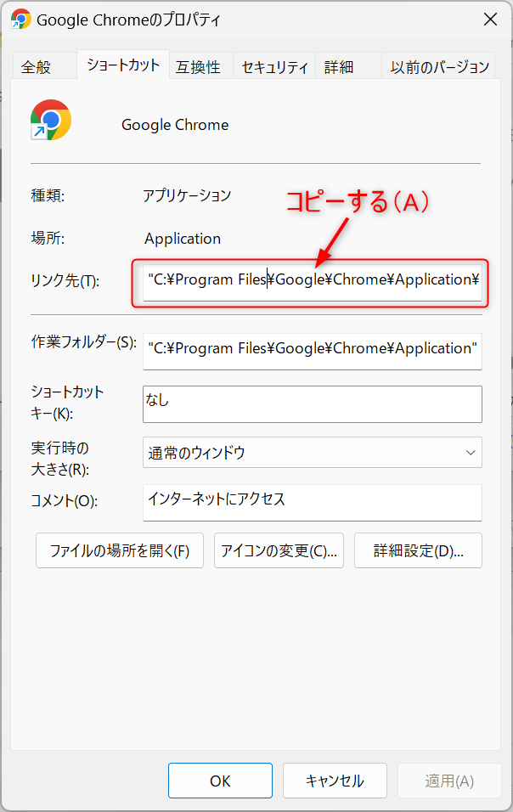Viewport: 513px width, 812px height.
Task: Open the セキュリティ tab
Action: tap(274, 67)
